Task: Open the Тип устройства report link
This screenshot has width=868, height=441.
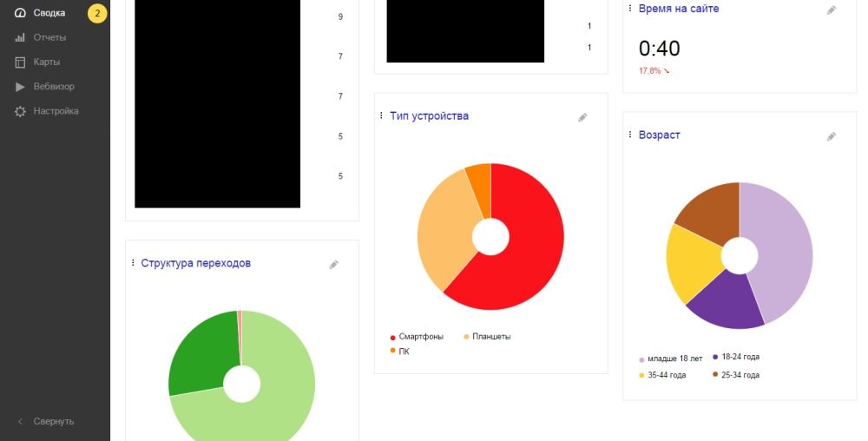Action: (429, 115)
